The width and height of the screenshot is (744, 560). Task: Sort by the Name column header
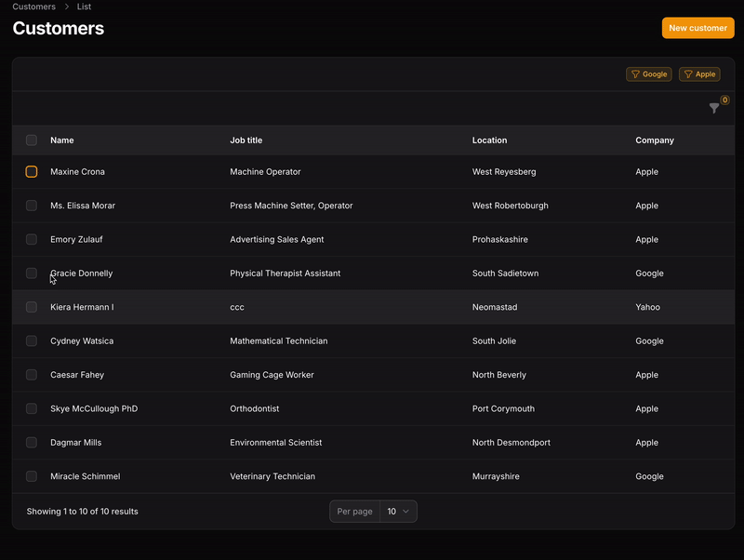click(x=62, y=140)
